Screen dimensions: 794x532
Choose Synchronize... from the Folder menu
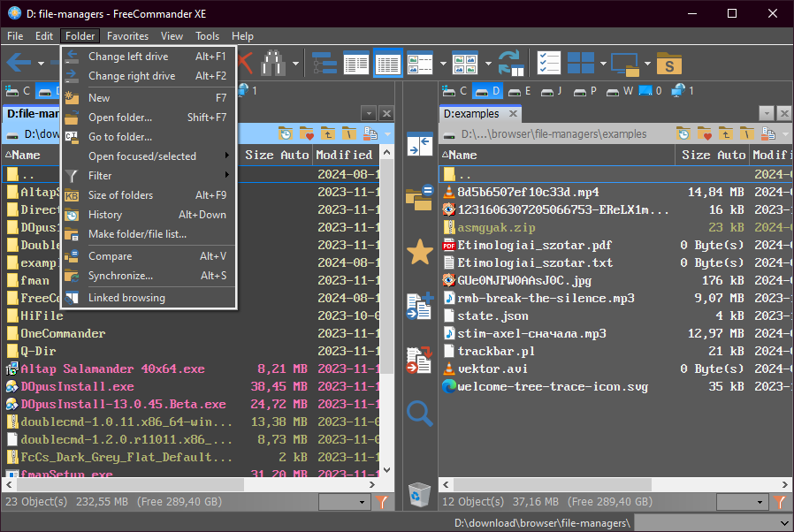[120, 276]
